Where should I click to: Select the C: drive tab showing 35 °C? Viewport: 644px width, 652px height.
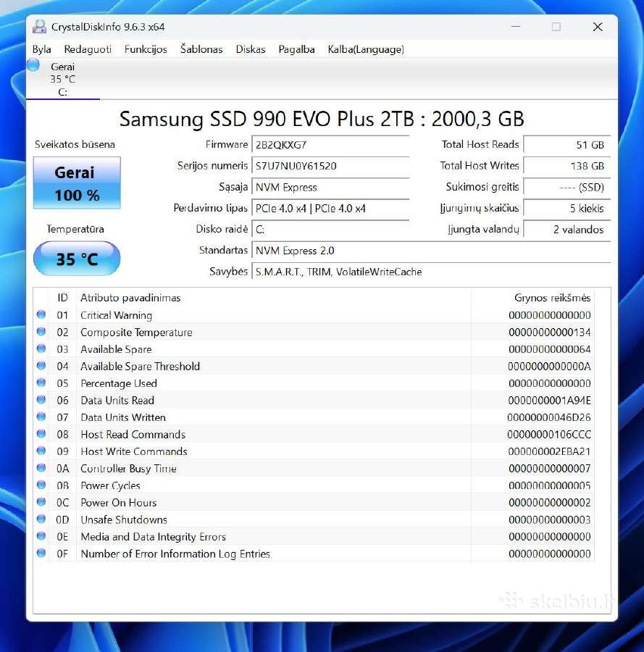63,80
